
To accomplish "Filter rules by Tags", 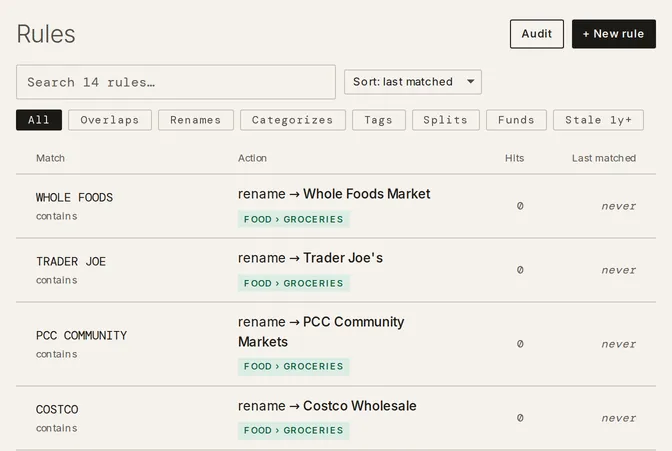I will click(x=379, y=120).
